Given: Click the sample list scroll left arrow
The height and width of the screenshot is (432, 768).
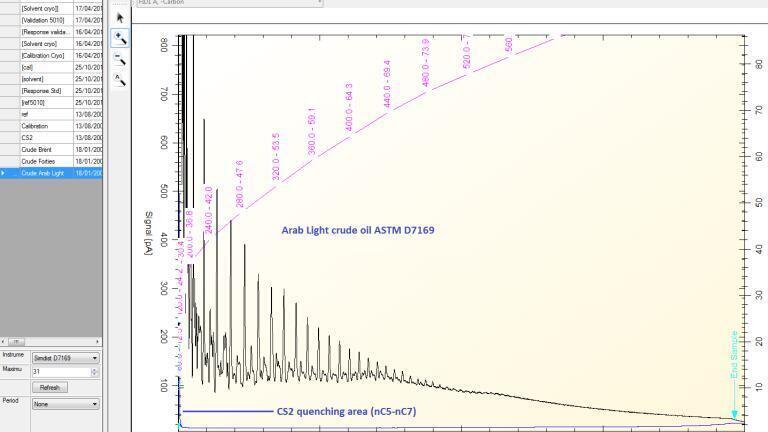Looking at the screenshot, I should 3,341.
